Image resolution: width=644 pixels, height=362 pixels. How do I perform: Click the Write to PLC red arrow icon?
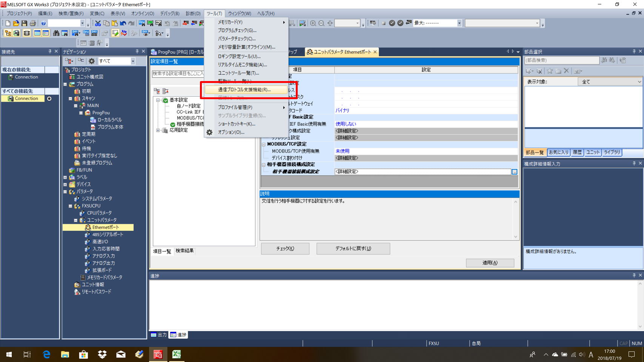point(185,23)
